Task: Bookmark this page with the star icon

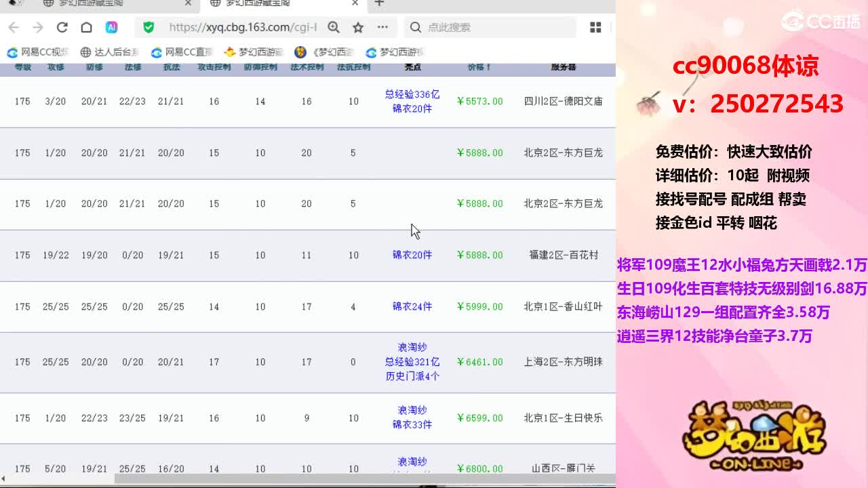Action: click(358, 27)
